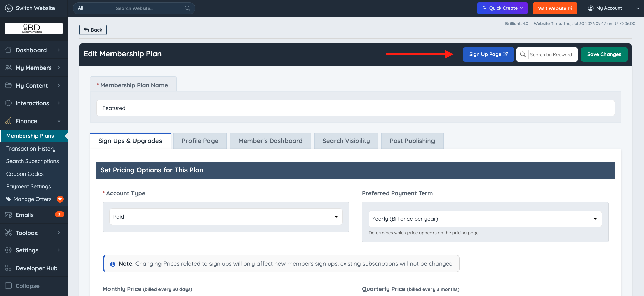Expand the Toolbox sidebar chevron
The height and width of the screenshot is (296, 644).
59,233
